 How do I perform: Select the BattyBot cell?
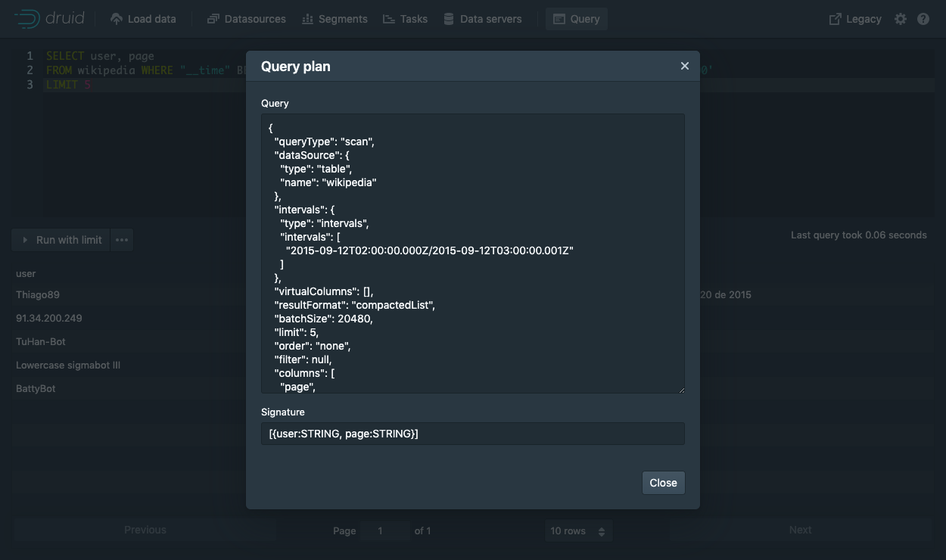[x=36, y=388]
